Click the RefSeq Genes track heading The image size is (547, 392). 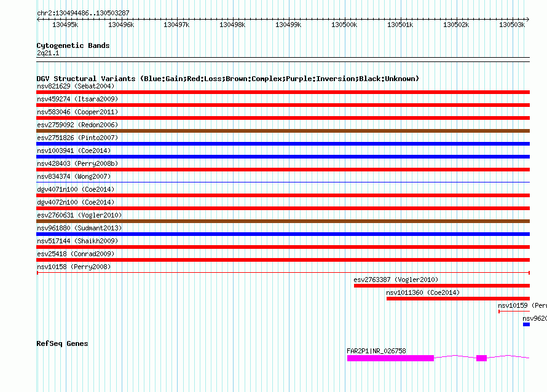tap(62, 343)
